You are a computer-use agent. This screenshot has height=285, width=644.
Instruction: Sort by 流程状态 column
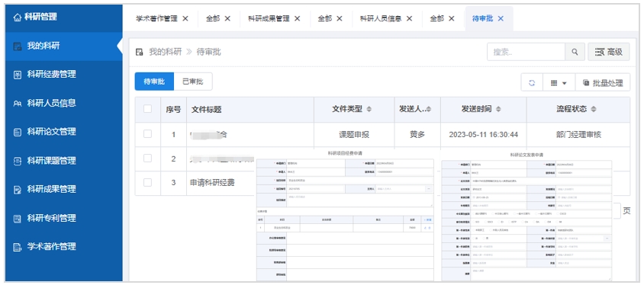(593, 109)
